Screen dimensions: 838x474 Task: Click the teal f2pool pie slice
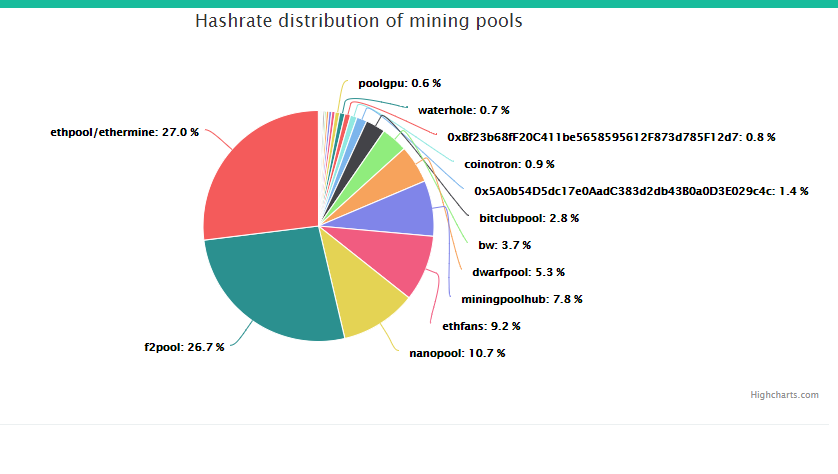pyautogui.click(x=273, y=283)
